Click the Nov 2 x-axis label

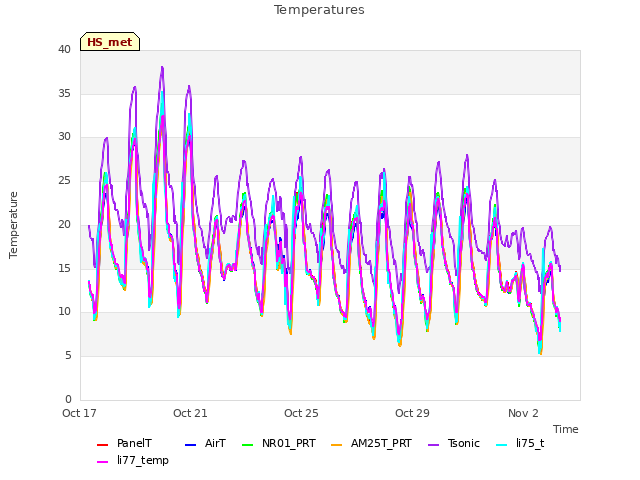(523, 413)
